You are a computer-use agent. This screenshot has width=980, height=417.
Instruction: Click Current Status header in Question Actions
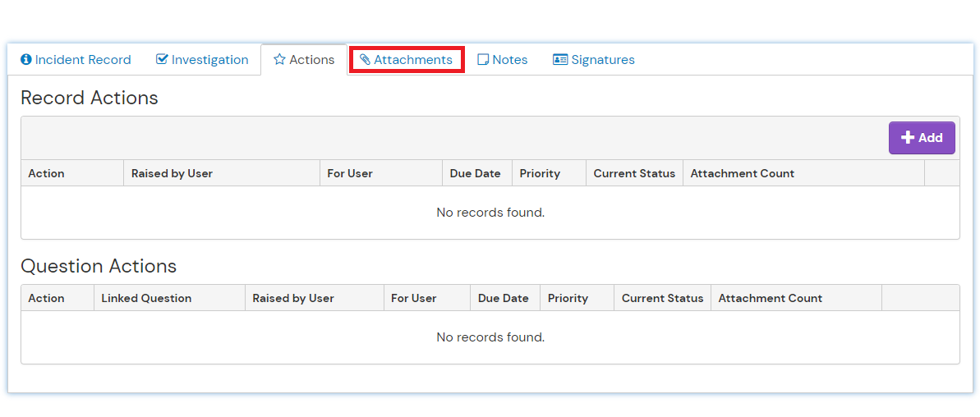(662, 298)
